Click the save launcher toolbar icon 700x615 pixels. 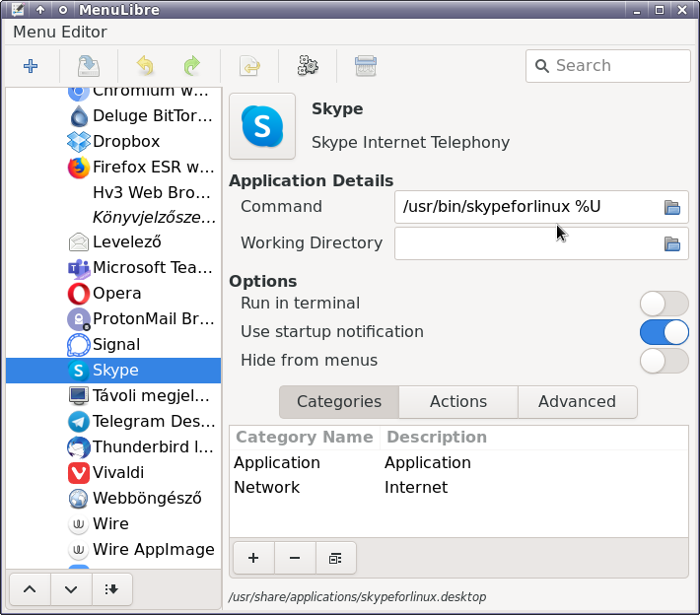click(x=89, y=66)
